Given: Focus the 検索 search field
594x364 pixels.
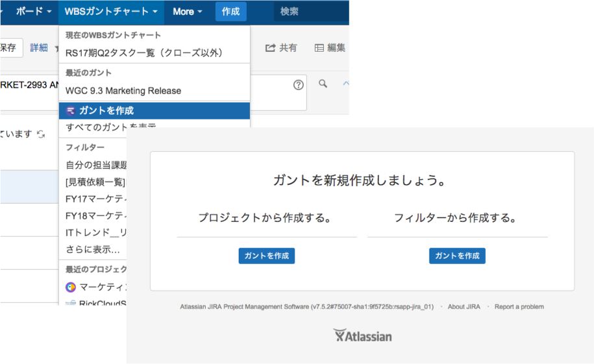Looking at the screenshot, I should coord(311,12).
